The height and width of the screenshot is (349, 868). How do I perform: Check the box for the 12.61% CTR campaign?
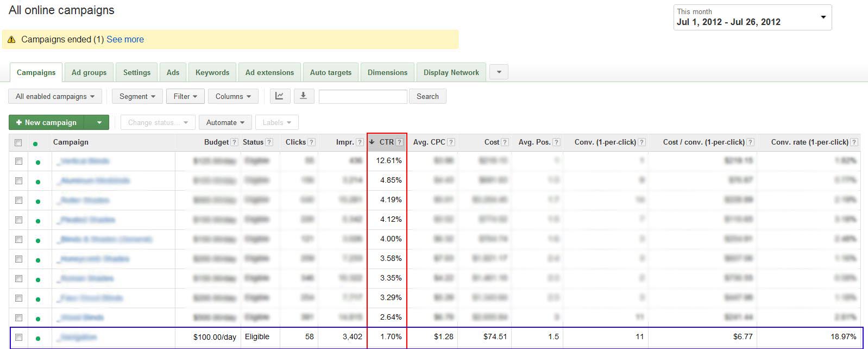[18, 161]
